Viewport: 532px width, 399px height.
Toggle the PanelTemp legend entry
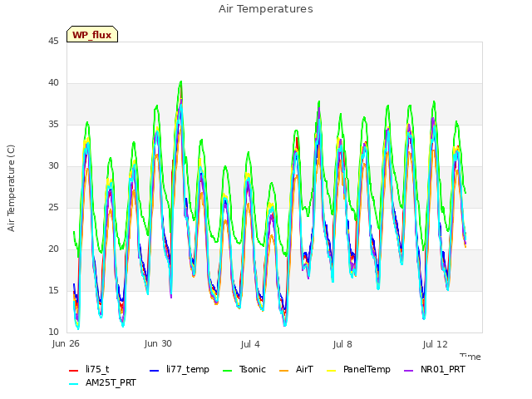[358, 369]
